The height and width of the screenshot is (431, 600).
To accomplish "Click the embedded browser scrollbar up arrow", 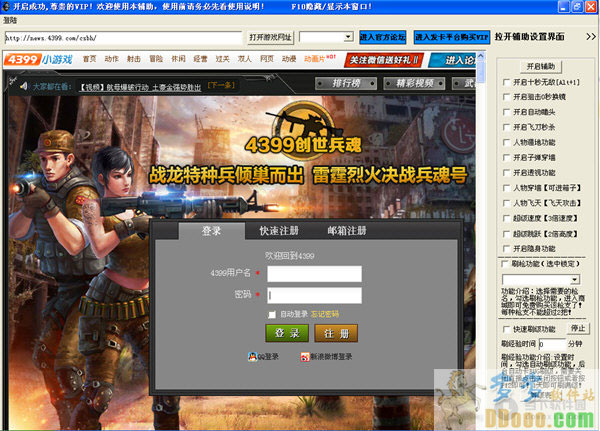I will pos(481,56).
